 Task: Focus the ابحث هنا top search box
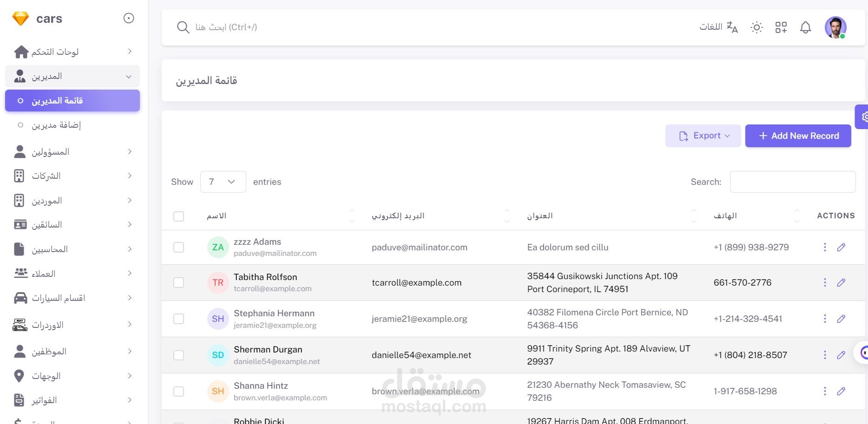click(x=226, y=27)
